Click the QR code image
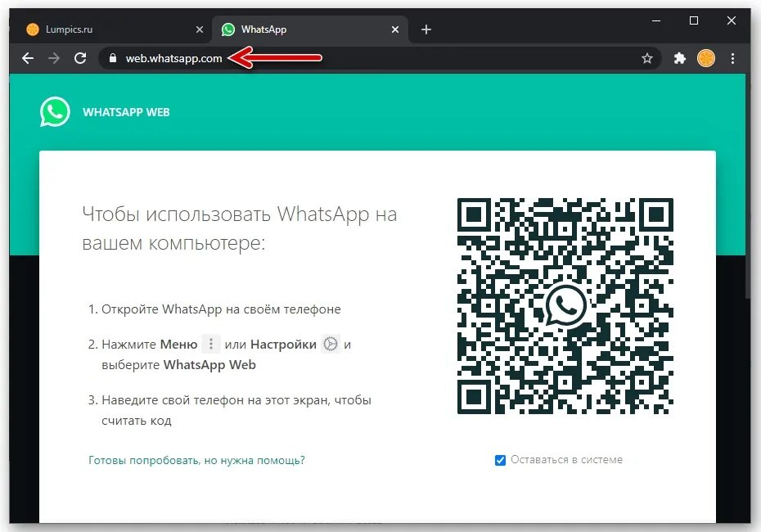Image resolution: width=761 pixels, height=532 pixels. (565, 306)
